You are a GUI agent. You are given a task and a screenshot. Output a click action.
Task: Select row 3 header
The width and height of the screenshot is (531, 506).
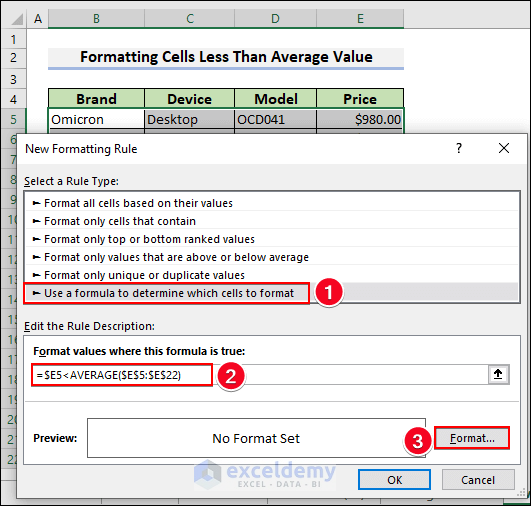13,79
